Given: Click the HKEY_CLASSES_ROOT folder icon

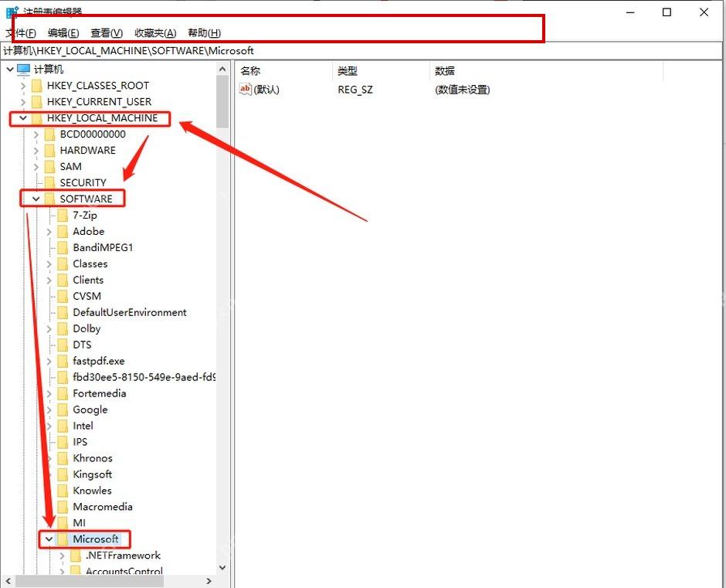Looking at the screenshot, I should pyautogui.click(x=36, y=86).
